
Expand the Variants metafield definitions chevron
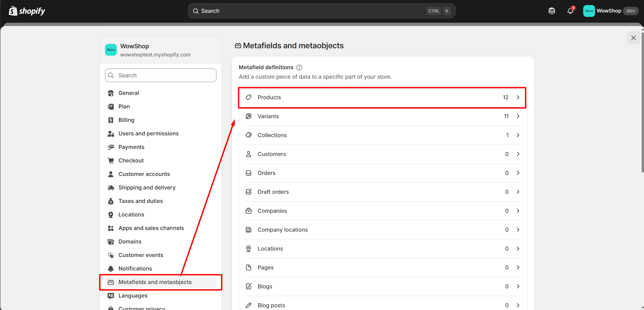click(518, 116)
